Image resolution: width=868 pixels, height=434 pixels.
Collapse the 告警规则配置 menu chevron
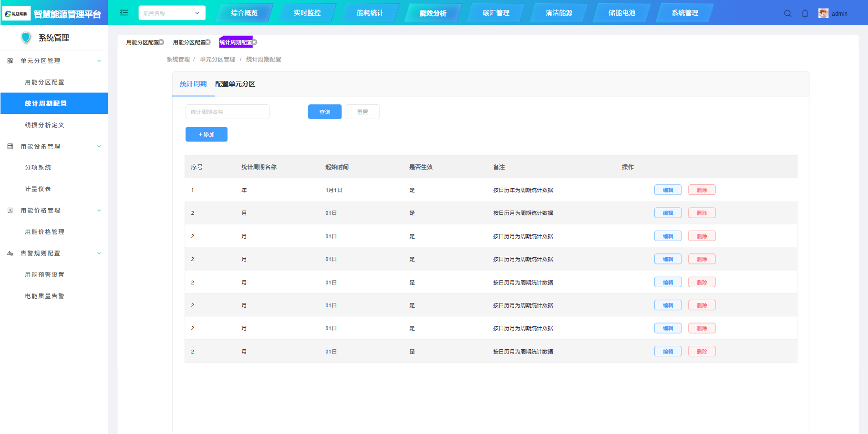pos(99,253)
